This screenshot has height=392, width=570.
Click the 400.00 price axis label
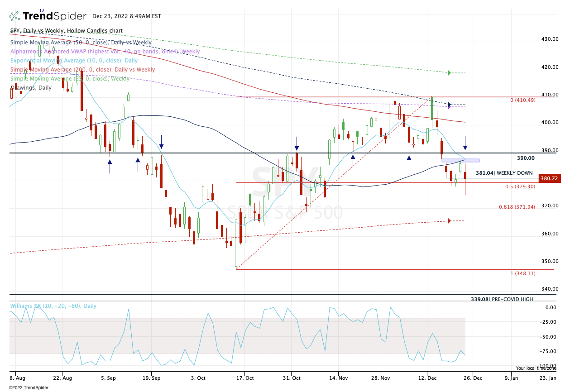550,123
